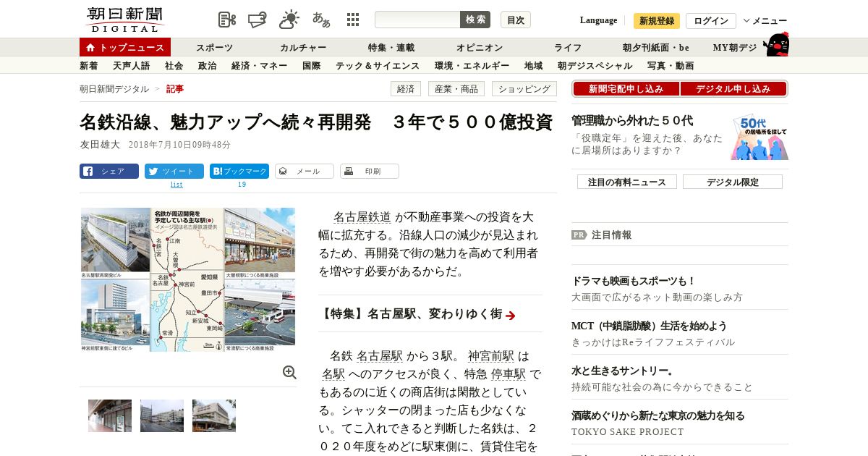868x456 pixels.
Task: Click the 朝日新聞デジタル breadcrumb link
Action: click(114, 89)
